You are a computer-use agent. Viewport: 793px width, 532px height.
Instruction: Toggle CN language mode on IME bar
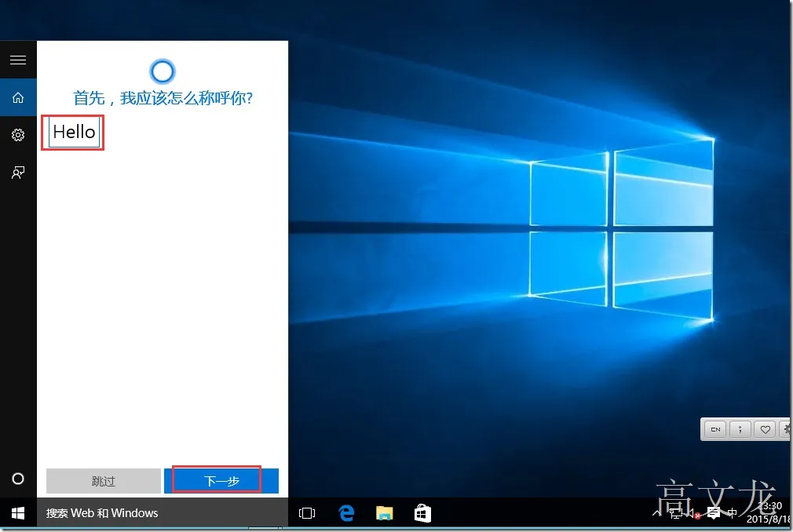click(x=715, y=429)
